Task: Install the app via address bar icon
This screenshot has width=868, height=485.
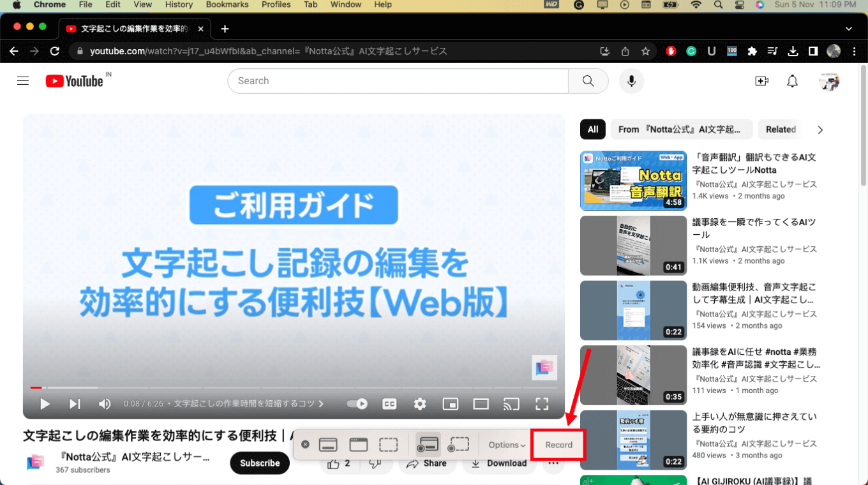Action: point(605,51)
